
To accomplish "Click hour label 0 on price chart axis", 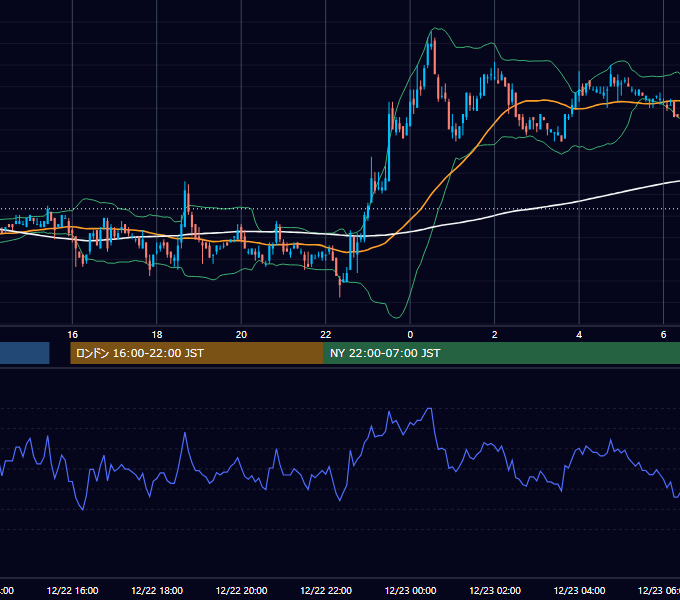I will tap(410, 334).
